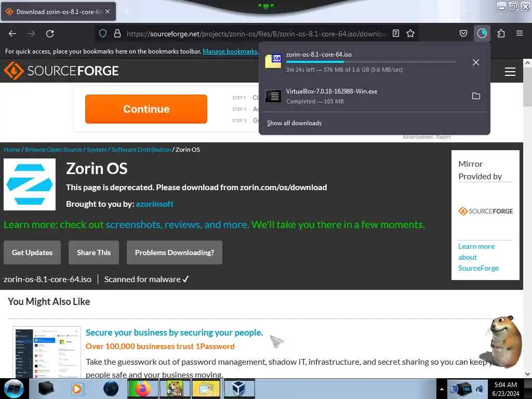532x399 pixels.
Task: Click the Report advertisement link
Action: [x=444, y=137]
